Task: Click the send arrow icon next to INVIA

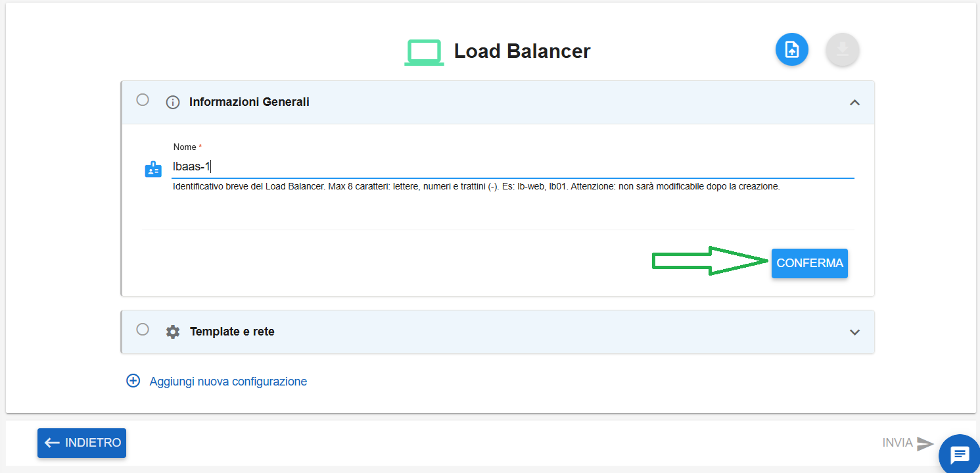Action: [x=925, y=443]
